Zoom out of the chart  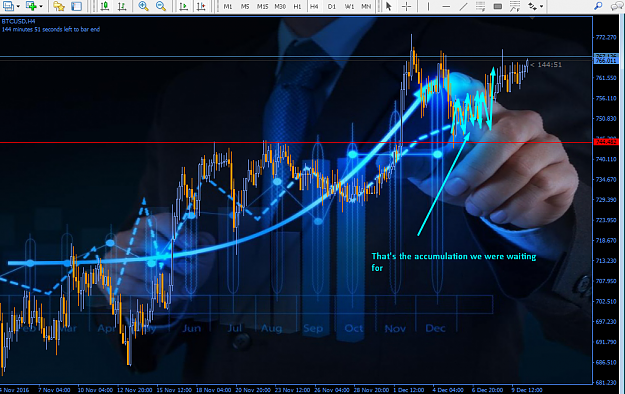(x=161, y=6)
